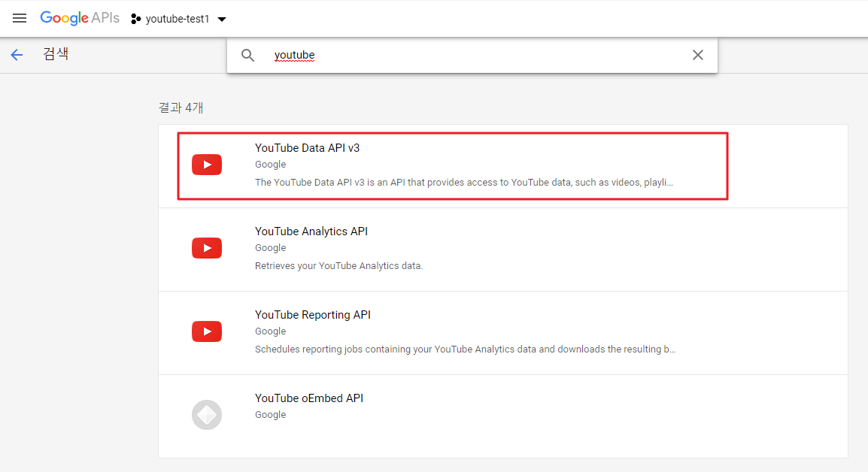Click the gray YouTube oEmbed API icon
This screenshot has height=472, width=868.
click(x=207, y=414)
